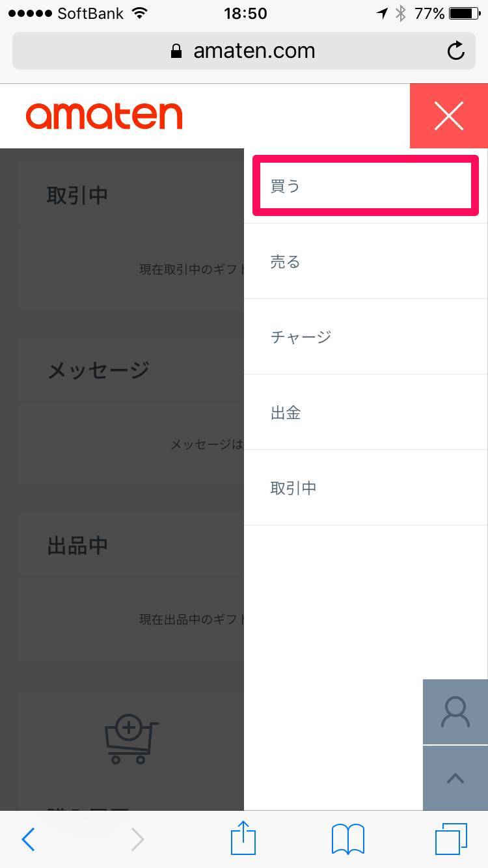Choose チャージ menu item
This screenshot has width=488, height=868.
point(366,336)
